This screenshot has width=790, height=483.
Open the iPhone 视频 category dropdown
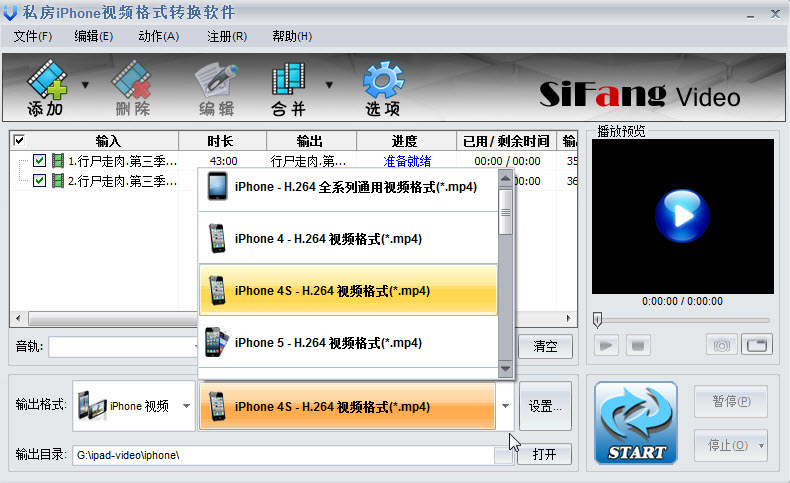click(x=186, y=406)
